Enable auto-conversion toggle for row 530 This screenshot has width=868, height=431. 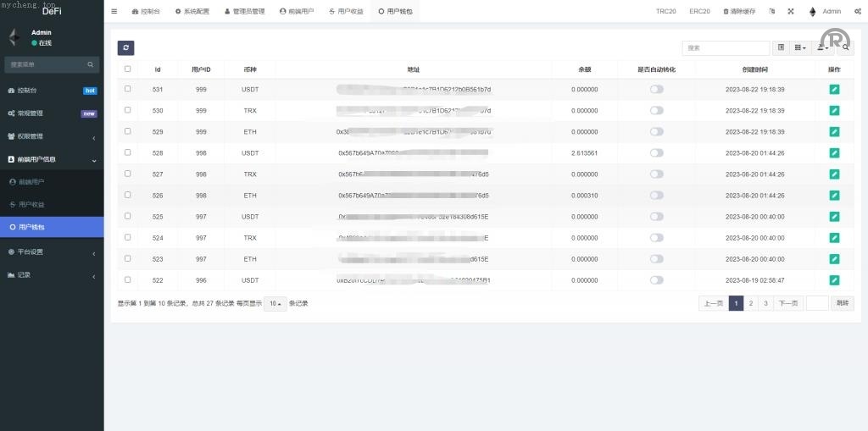click(x=656, y=110)
